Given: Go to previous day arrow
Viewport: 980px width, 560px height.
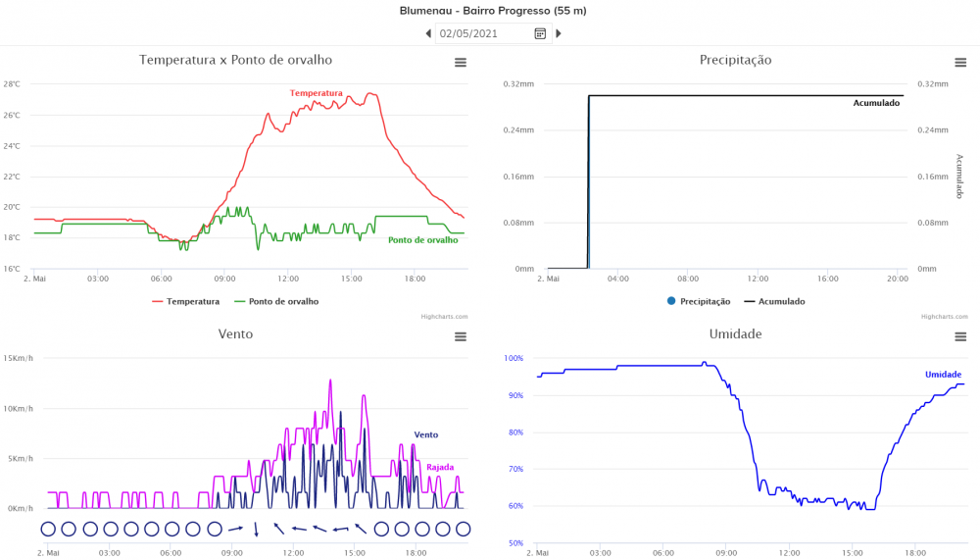Looking at the screenshot, I should [429, 33].
